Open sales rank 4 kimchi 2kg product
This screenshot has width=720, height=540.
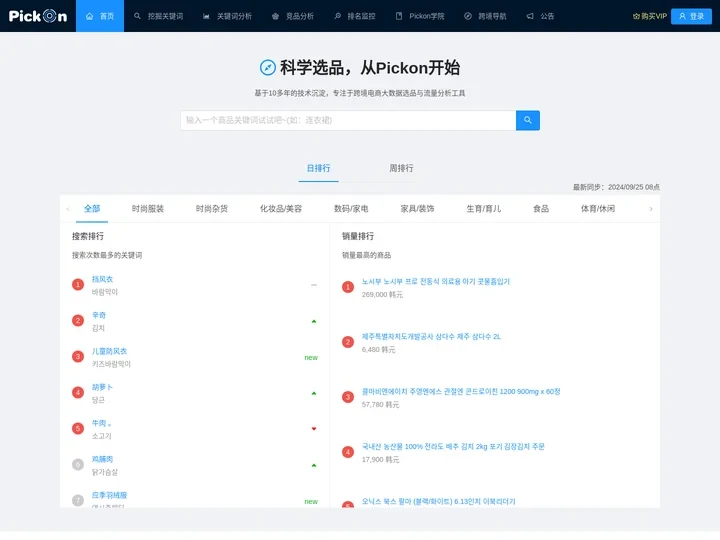(453, 446)
